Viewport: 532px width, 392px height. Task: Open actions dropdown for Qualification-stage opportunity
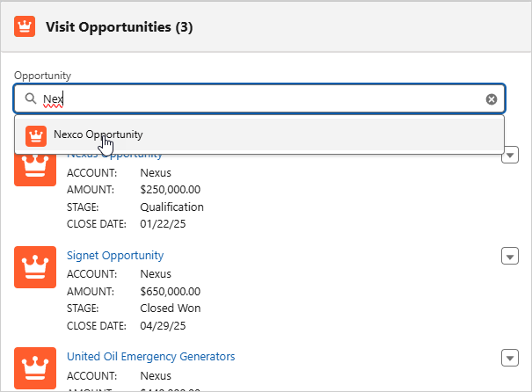510,155
